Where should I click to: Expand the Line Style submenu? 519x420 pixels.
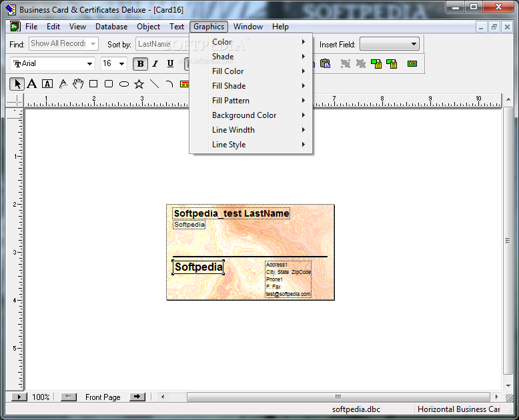coord(251,145)
